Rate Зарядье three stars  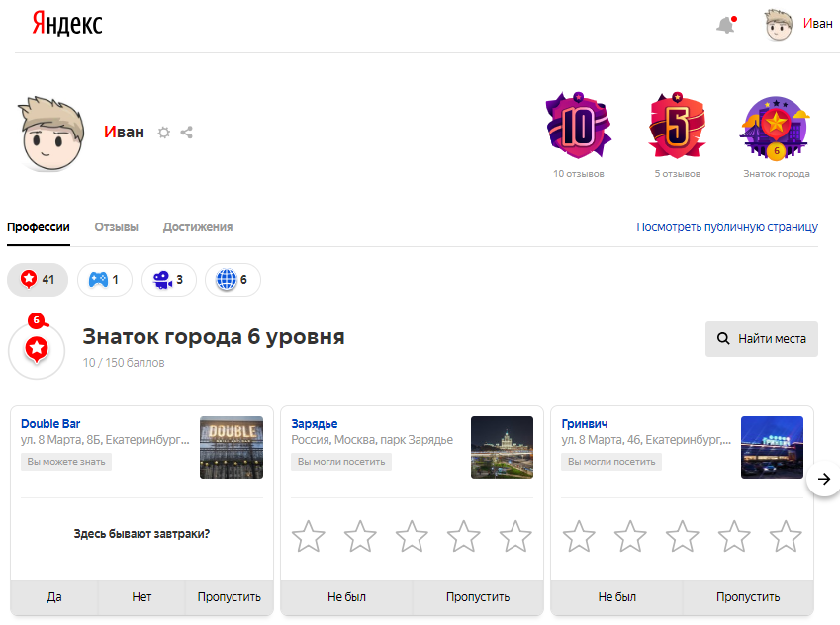[x=412, y=536]
